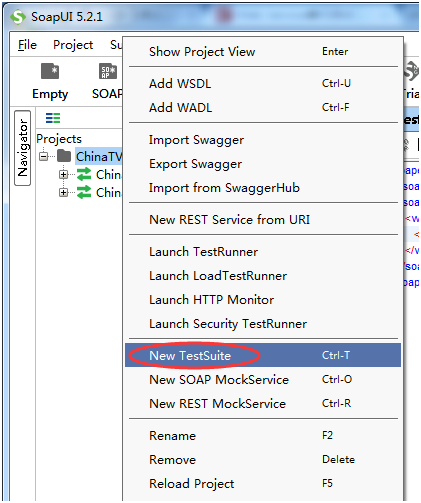The image size is (421, 503).
Task: Click the SoapUI logo in title bar
Action: coord(18,17)
